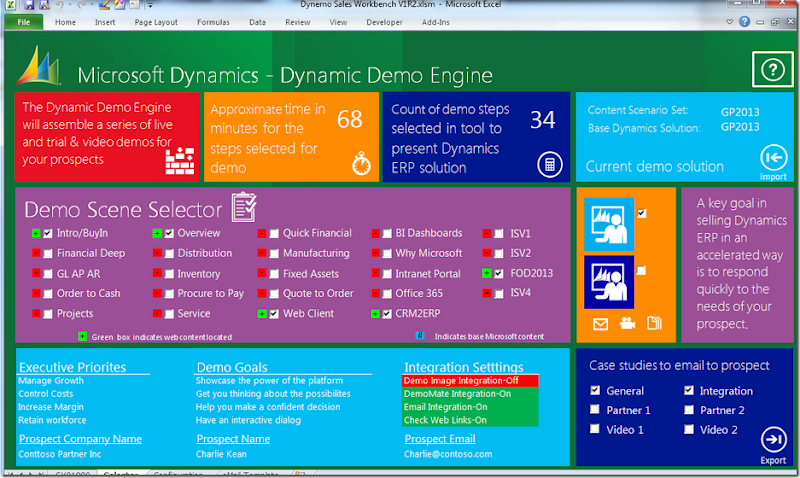Click the calculator icon in demo steps tile
Image resolution: width=800 pixels, height=478 pixels.
coord(548,164)
